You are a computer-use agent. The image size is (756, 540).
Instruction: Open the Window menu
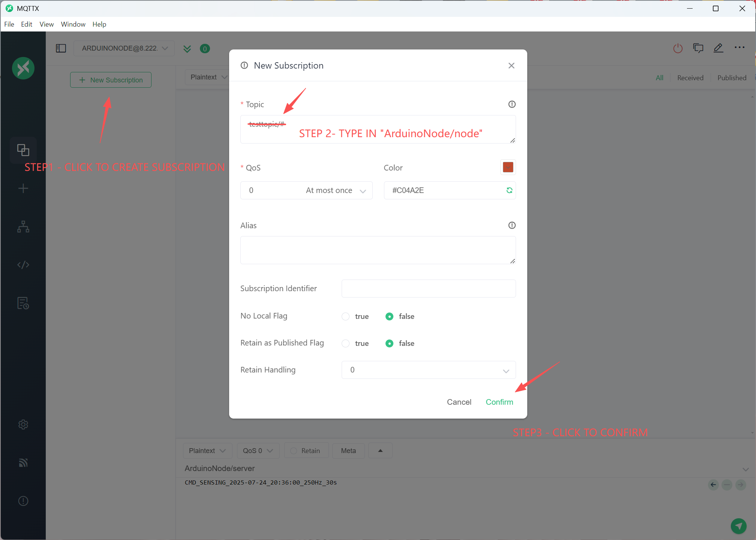(x=73, y=24)
